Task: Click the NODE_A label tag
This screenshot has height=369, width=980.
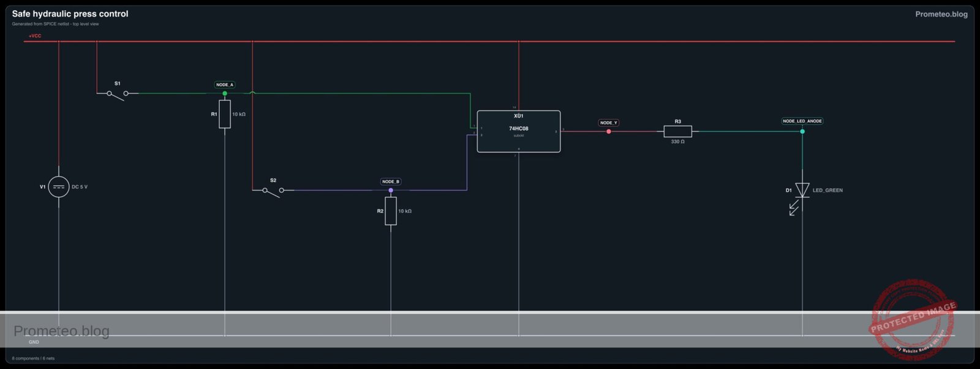Action: (225, 85)
